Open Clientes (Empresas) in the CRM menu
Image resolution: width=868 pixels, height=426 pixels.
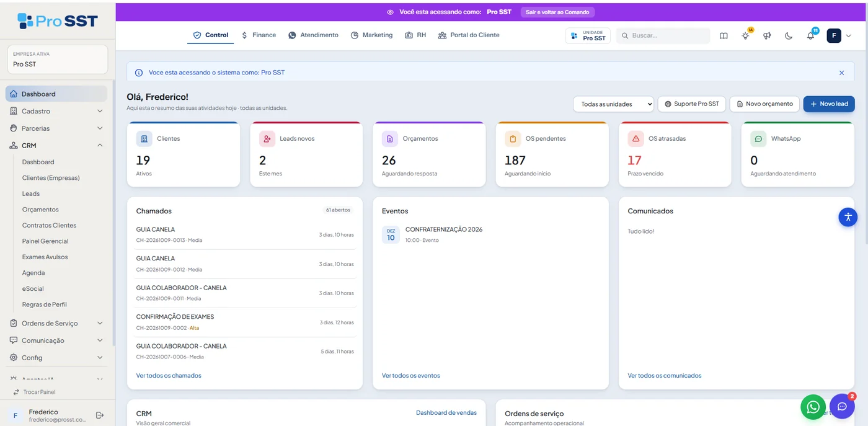pyautogui.click(x=51, y=178)
